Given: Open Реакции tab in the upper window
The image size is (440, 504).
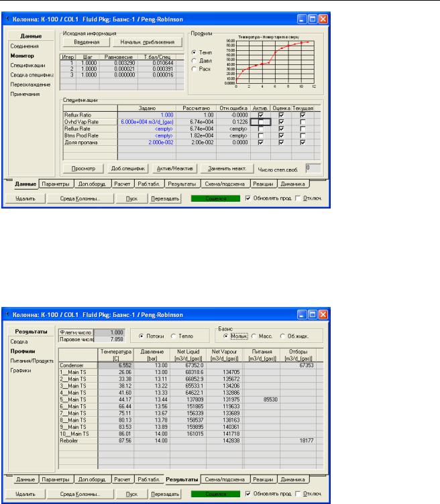Looking at the screenshot, I should pos(263,184).
